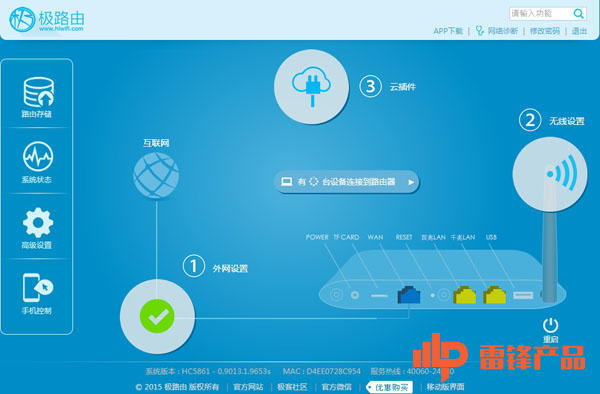Click the wireless signal antenna icon
Viewport: 600px width, 394px height.
tap(550, 174)
